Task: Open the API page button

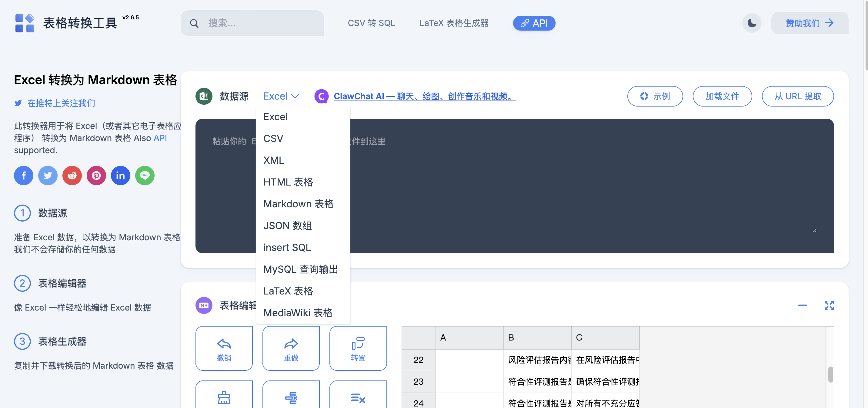Action: [534, 23]
